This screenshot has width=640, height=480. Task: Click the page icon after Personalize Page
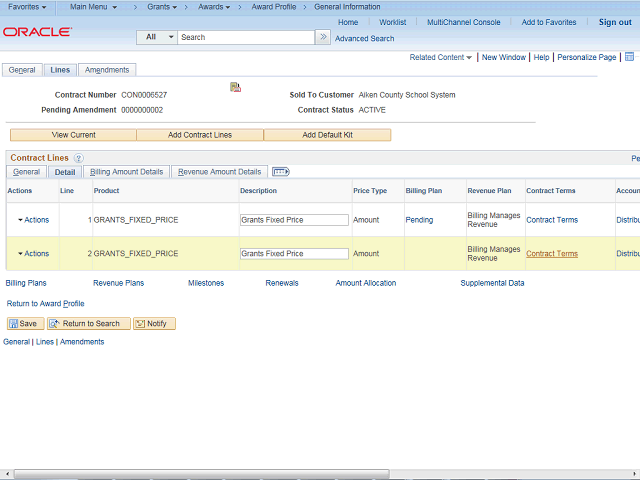coord(629,58)
